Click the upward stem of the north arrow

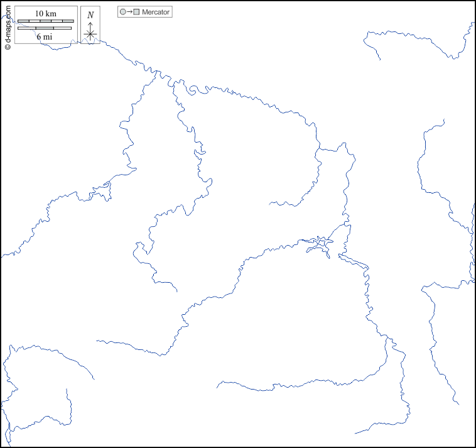(90, 25)
